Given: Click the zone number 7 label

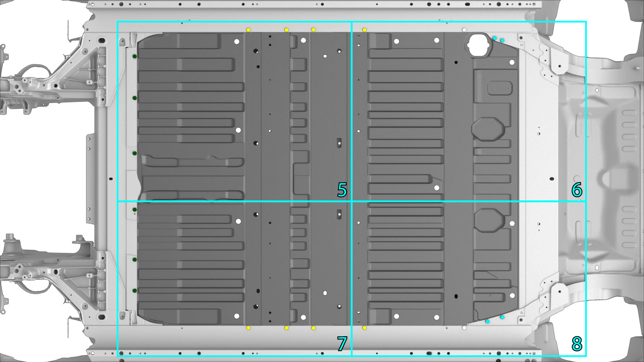Looking at the screenshot, I should [x=342, y=344].
